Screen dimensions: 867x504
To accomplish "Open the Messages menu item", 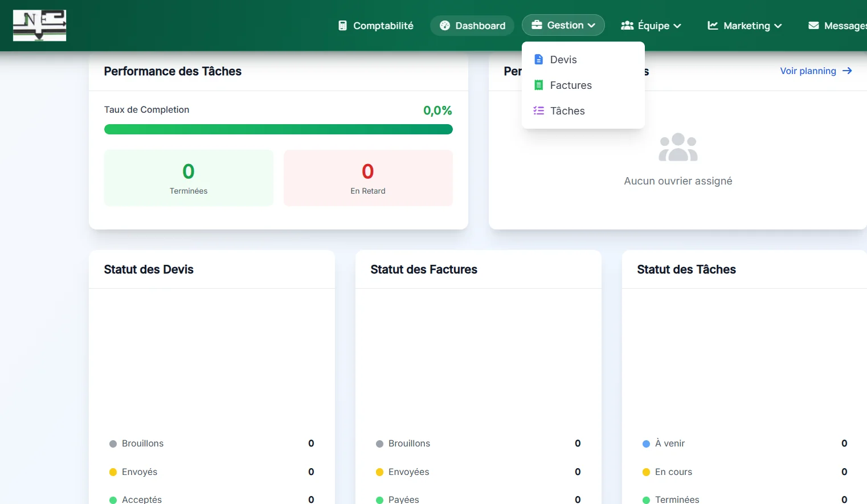I will tap(837, 26).
